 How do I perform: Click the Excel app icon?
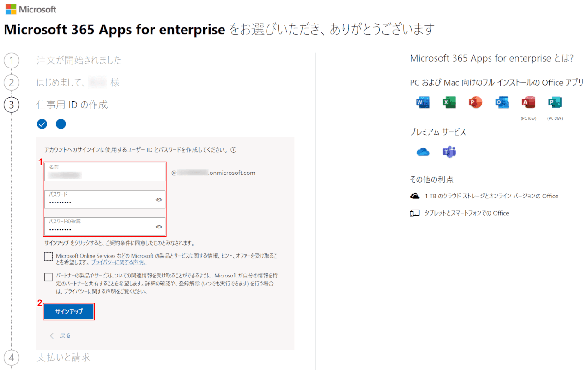point(449,102)
